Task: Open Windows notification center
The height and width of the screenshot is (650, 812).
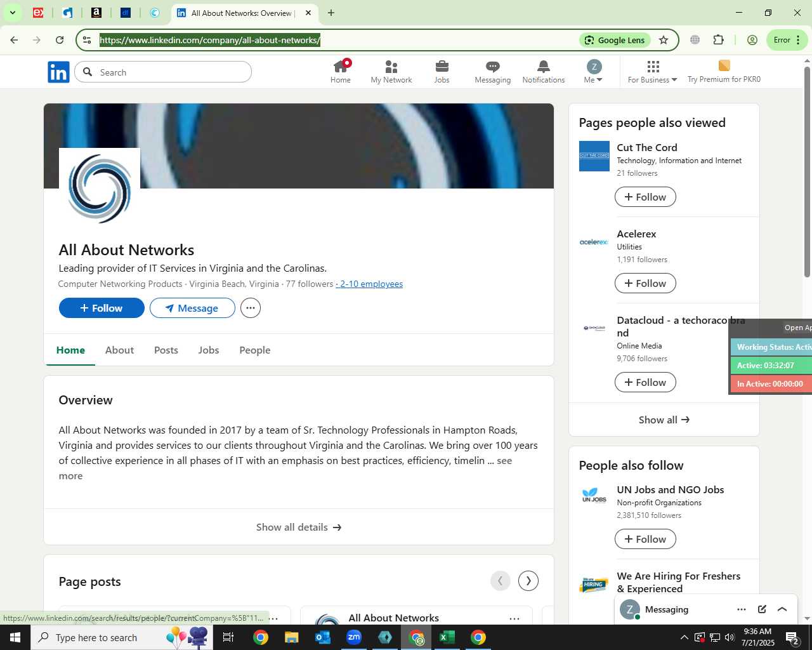Action: tap(793, 637)
